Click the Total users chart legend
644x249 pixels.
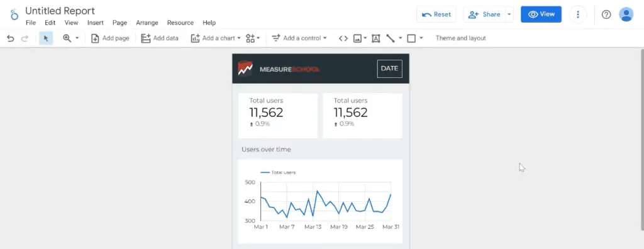[279, 172]
